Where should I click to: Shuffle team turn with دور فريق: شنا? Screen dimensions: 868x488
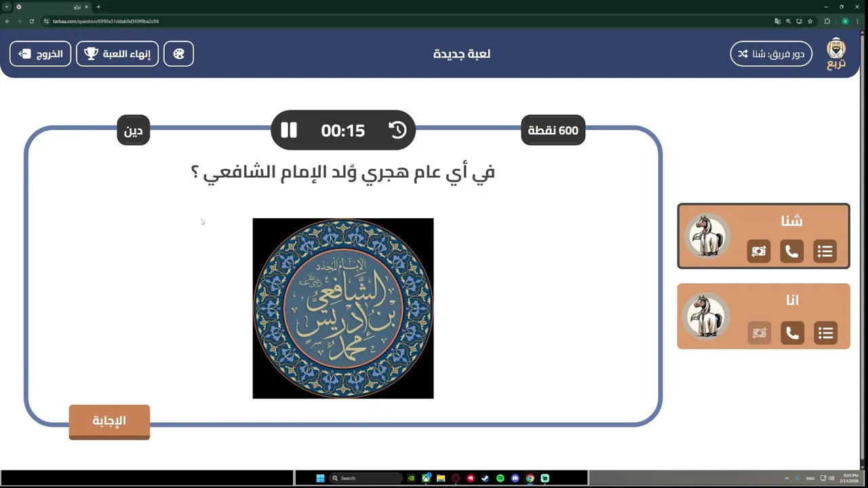pyautogui.click(x=771, y=54)
